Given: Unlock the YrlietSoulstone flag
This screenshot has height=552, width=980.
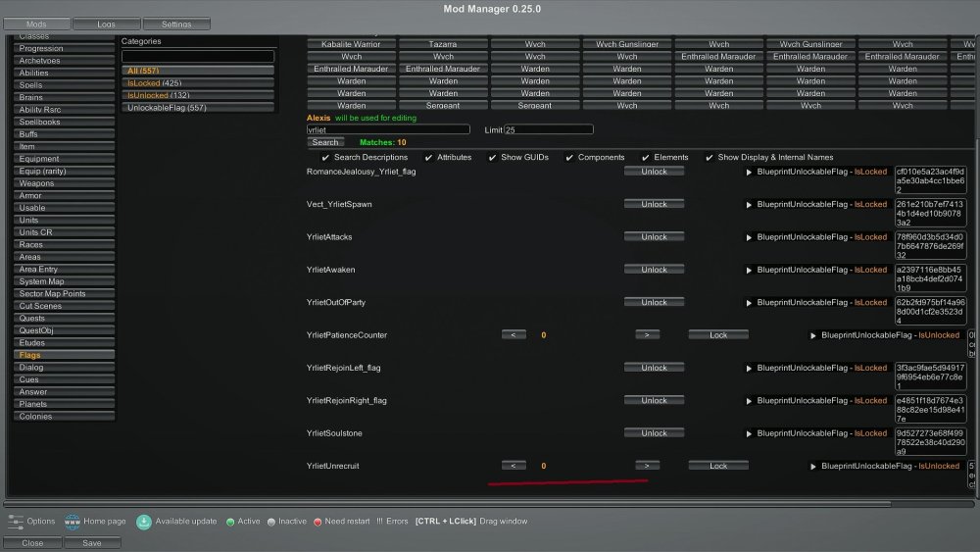Looking at the screenshot, I should point(654,432).
